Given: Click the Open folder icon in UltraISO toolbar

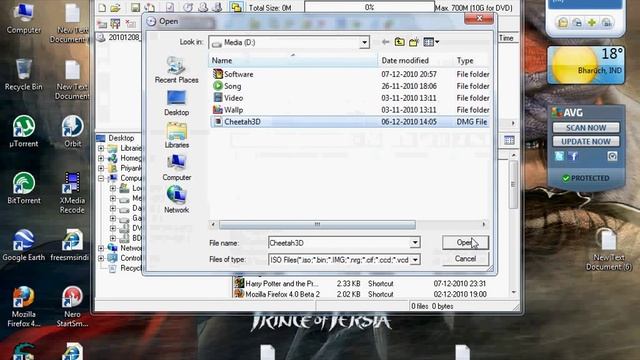Looking at the screenshot, I should click(116, 7).
